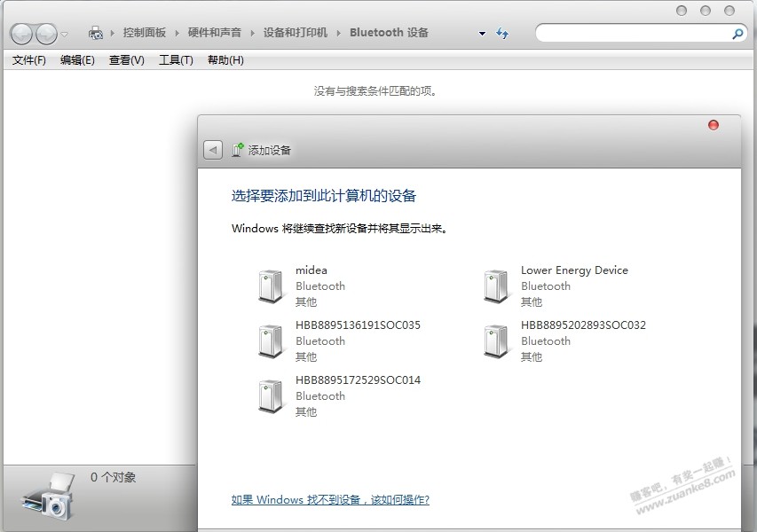Open the recent pages arrow next to Forward
Image resolution: width=757 pixels, height=532 pixels.
[64, 35]
